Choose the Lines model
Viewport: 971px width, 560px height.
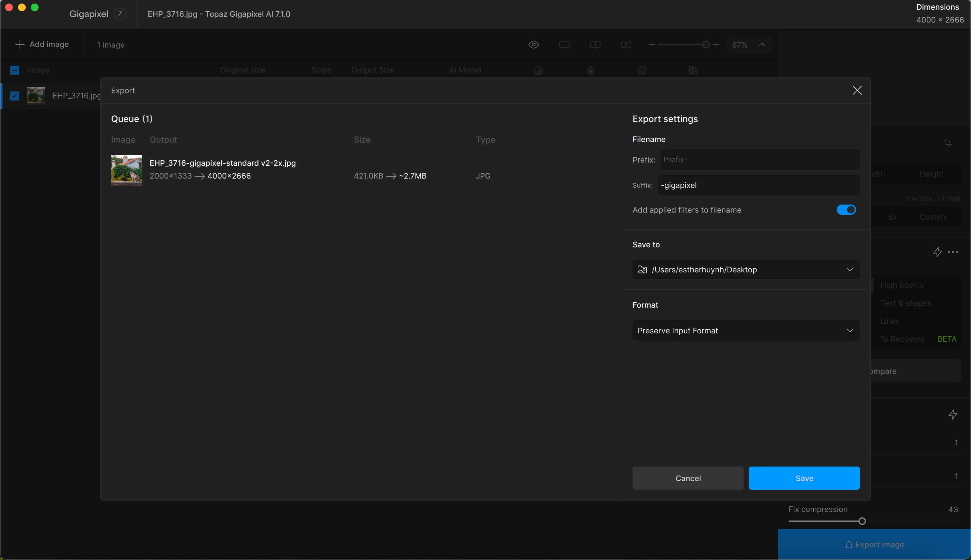[x=889, y=321]
